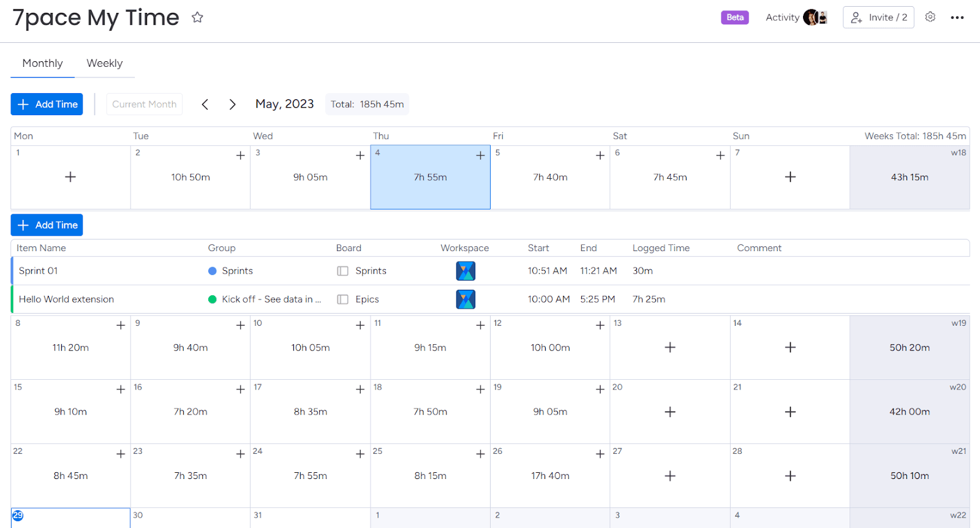
Task: Add time plus on Saturday May 6
Action: click(720, 156)
